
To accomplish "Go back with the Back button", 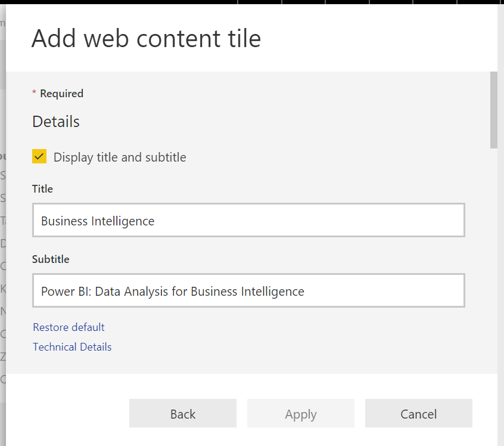I will [x=182, y=414].
